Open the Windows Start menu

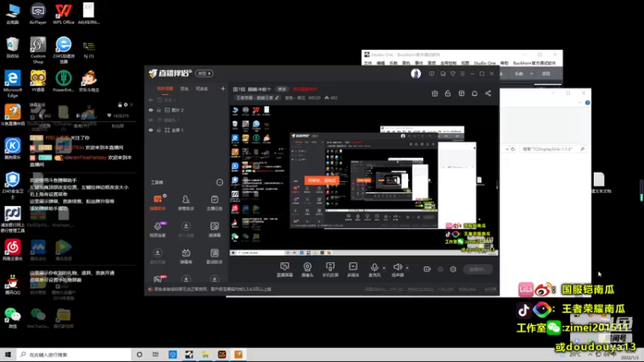click(8, 355)
